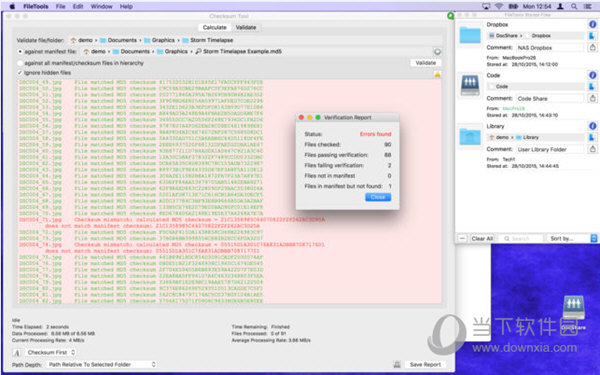600x375 pixels.
Task: Click the 'Errors found' status text
Action: (375, 134)
